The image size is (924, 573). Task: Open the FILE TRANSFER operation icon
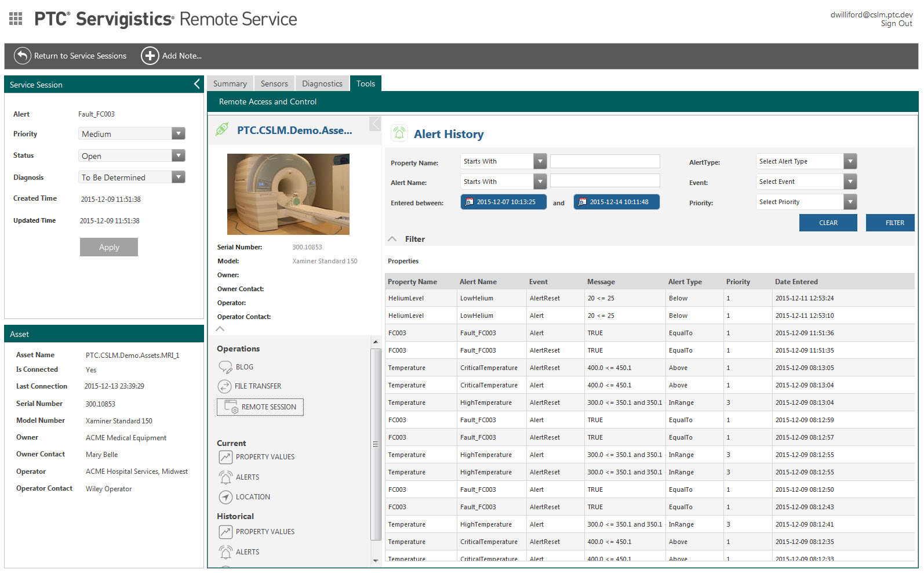pyautogui.click(x=224, y=386)
